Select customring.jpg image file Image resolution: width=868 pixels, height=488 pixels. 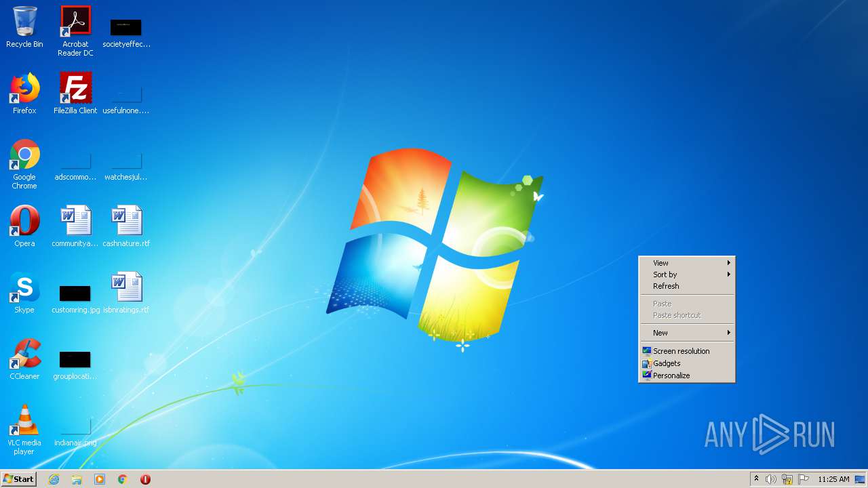[x=75, y=299]
